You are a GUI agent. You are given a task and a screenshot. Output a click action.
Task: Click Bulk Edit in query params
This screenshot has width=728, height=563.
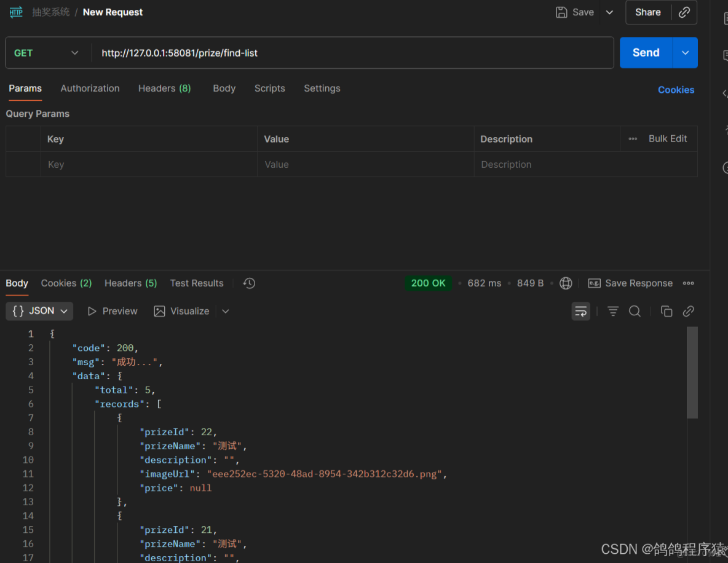point(667,139)
